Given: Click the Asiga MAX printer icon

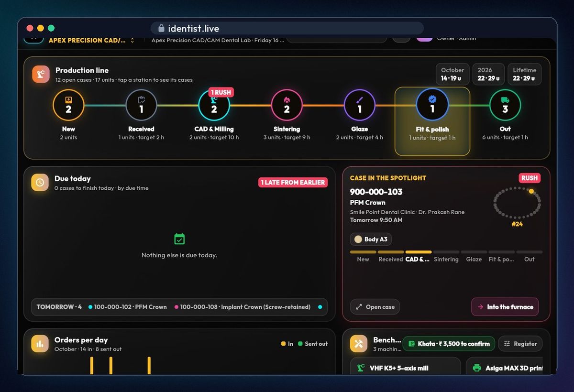Looking at the screenshot, I should (x=476, y=368).
